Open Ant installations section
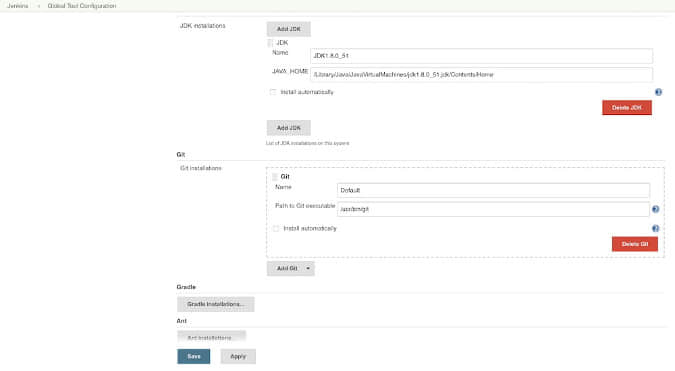This screenshot has width=675, height=371. pyautogui.click(x=211, y=337)
